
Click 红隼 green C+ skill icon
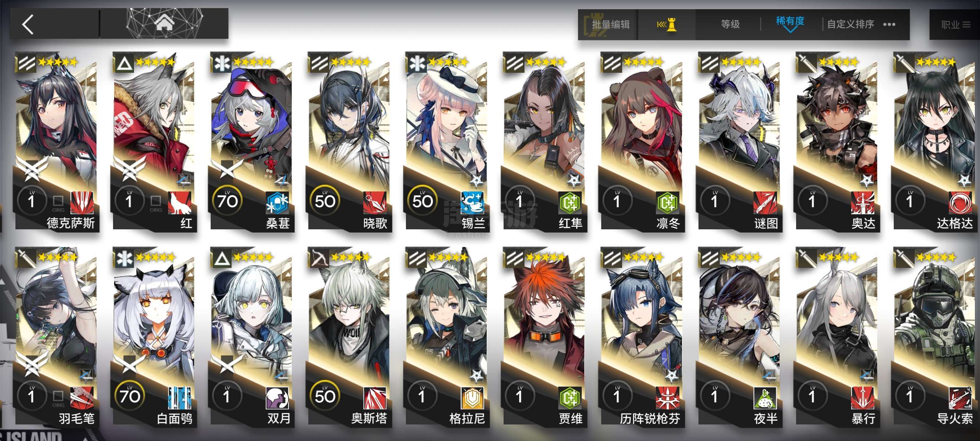point(570,202)
